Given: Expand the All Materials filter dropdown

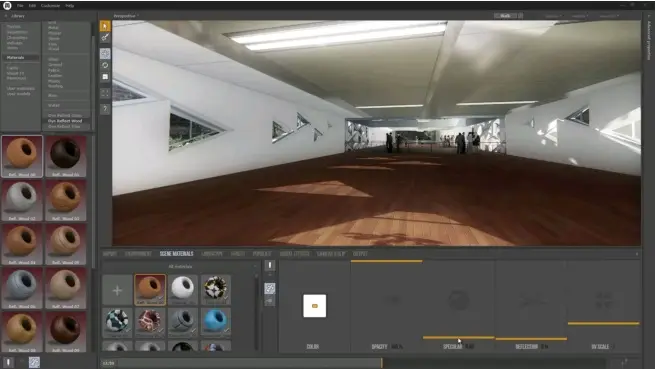Looking at the screenshot, I should (x=180, y=266).
